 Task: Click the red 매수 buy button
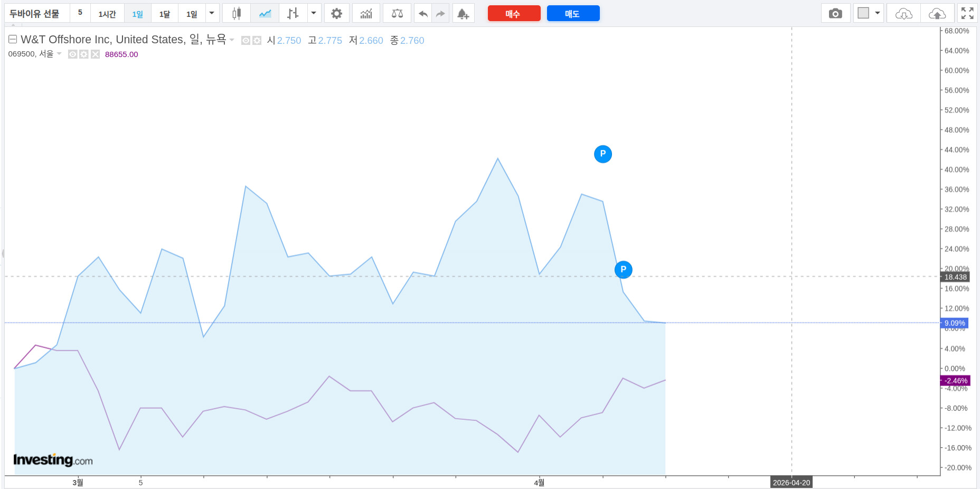[x=514, y=14]
